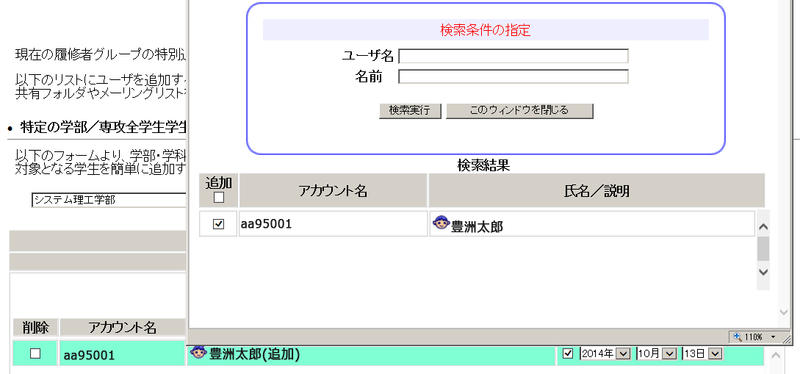Click popup window's outer scroll down arrow

(784, 312)
